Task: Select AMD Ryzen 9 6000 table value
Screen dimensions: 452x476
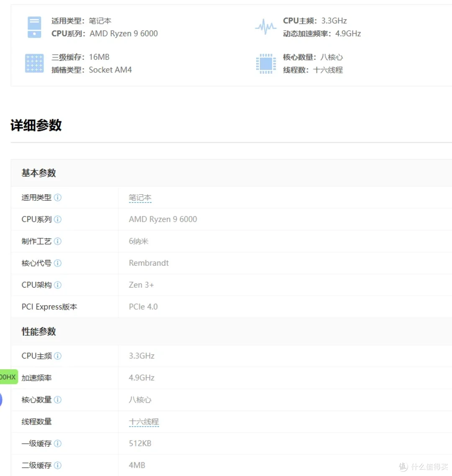Action: click(163, 219)
